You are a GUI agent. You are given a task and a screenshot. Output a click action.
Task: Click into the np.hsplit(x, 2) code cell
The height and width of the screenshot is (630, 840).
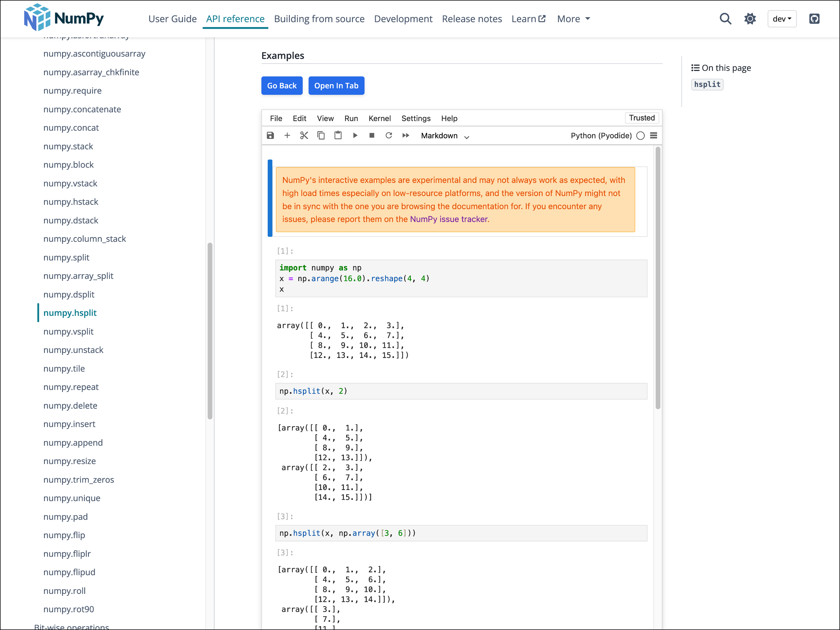pyautogui.click(x=461, y=391)
